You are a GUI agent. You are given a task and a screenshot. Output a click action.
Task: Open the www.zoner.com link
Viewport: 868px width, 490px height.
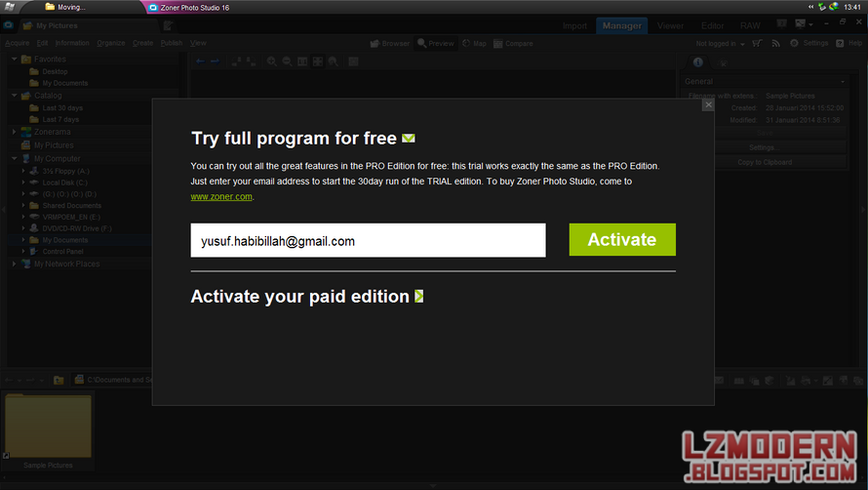coord(221,197)
